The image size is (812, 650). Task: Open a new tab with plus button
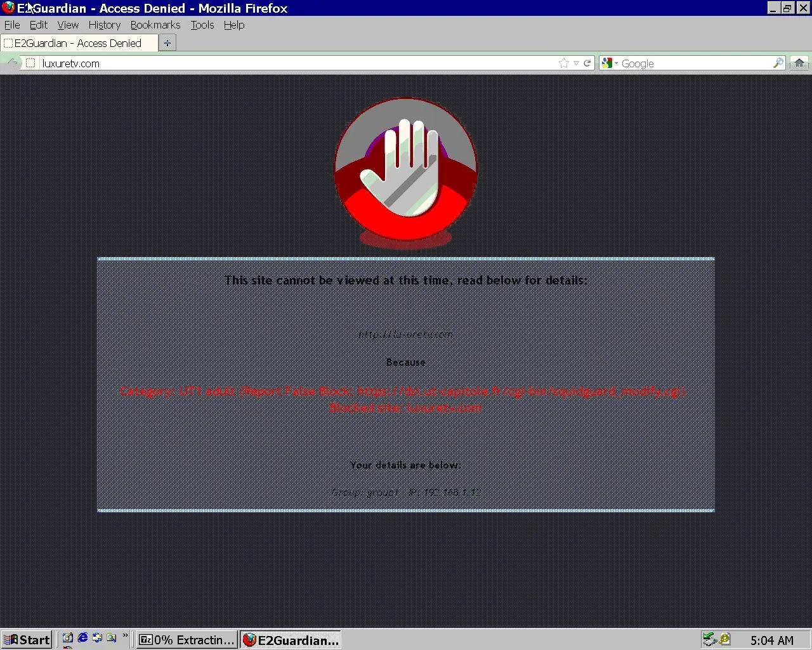pos(167,43)
